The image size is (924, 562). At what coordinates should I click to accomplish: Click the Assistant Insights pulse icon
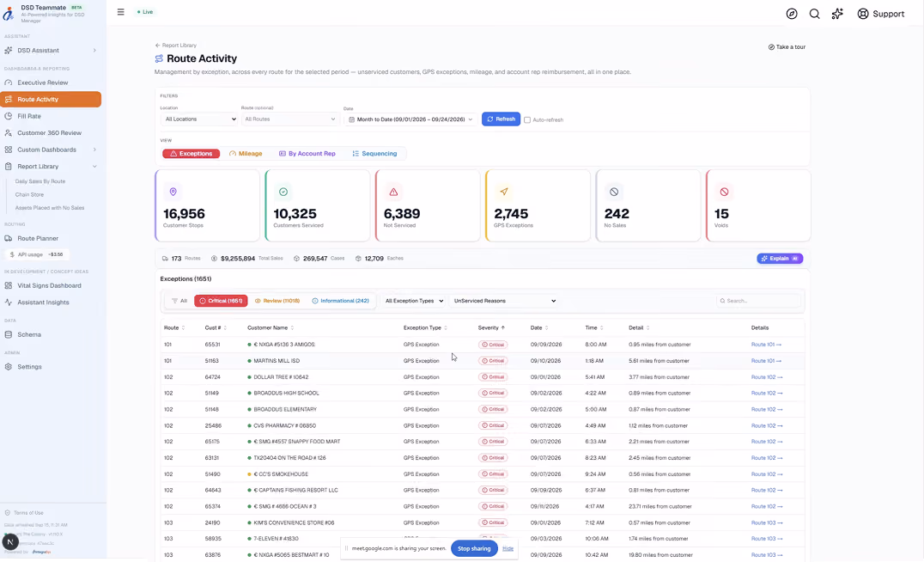coord(9,302)
